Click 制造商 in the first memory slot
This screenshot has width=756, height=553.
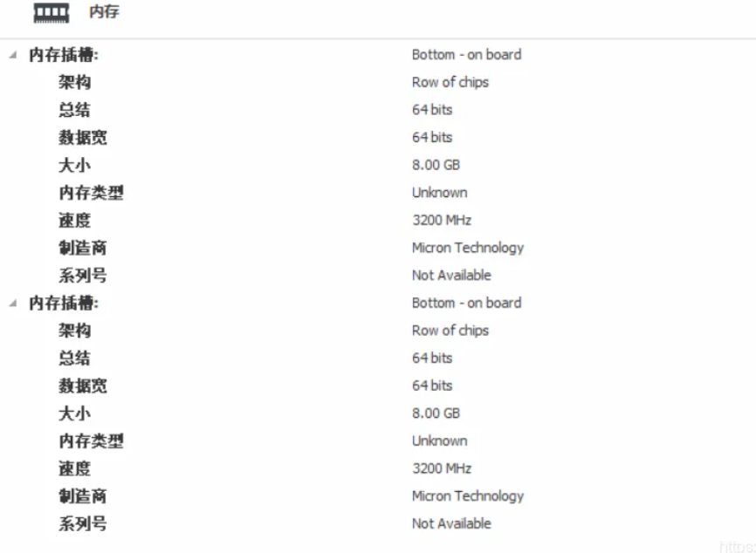[x=83, y=249]
